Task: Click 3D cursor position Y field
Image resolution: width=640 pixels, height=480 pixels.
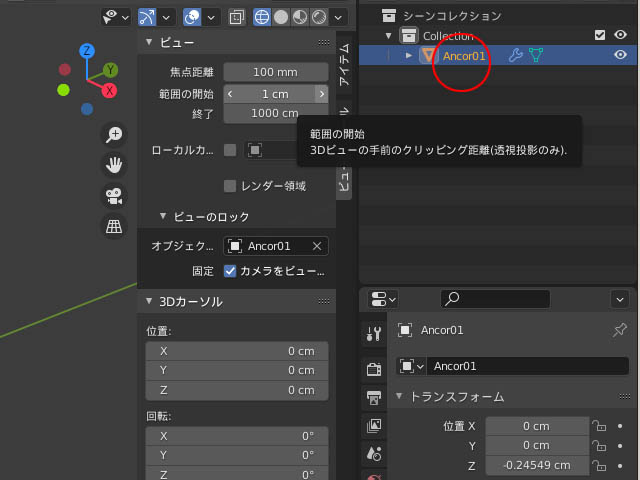Action: pyautogui.click(x=237, y=370)
